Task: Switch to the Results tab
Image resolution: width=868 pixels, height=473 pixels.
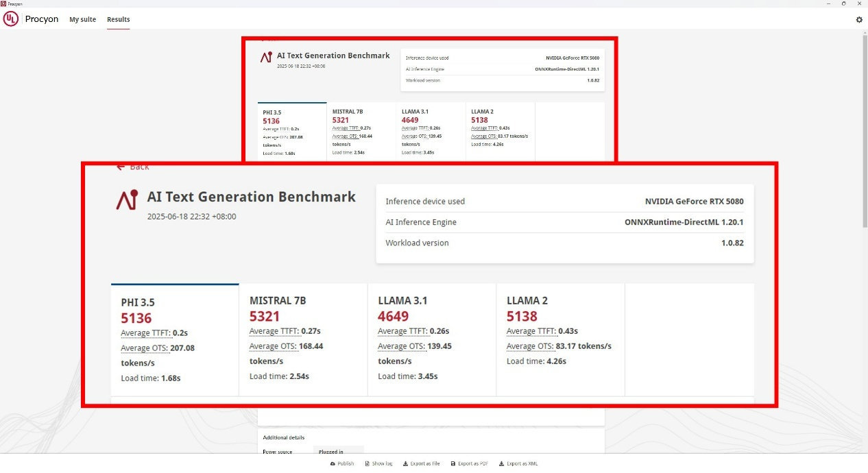Action: [119, 20]
